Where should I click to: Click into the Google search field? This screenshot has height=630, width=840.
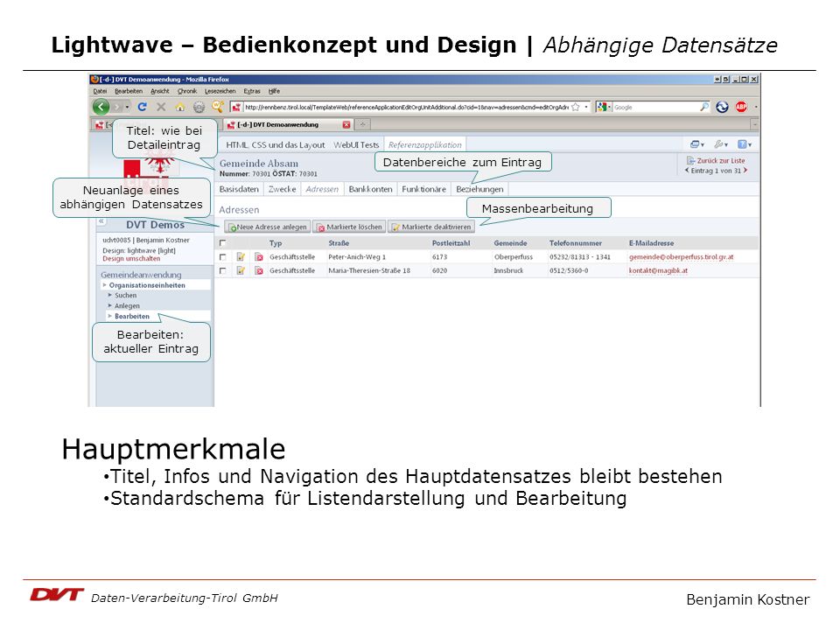pos(655,107)
